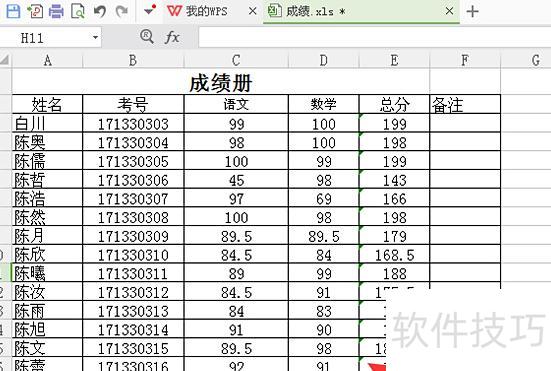Click total score 143 cell
The height and width of the screenshot is (371, 551).
point(395,180)
